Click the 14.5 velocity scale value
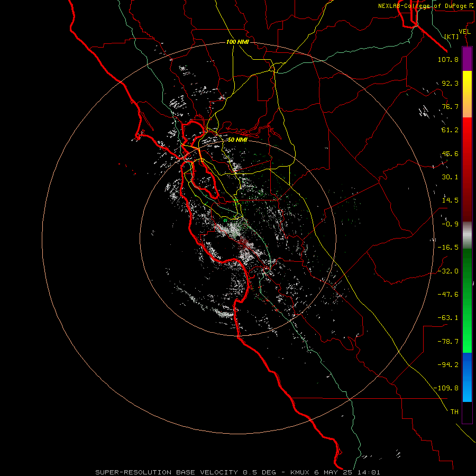 point(450,200)
